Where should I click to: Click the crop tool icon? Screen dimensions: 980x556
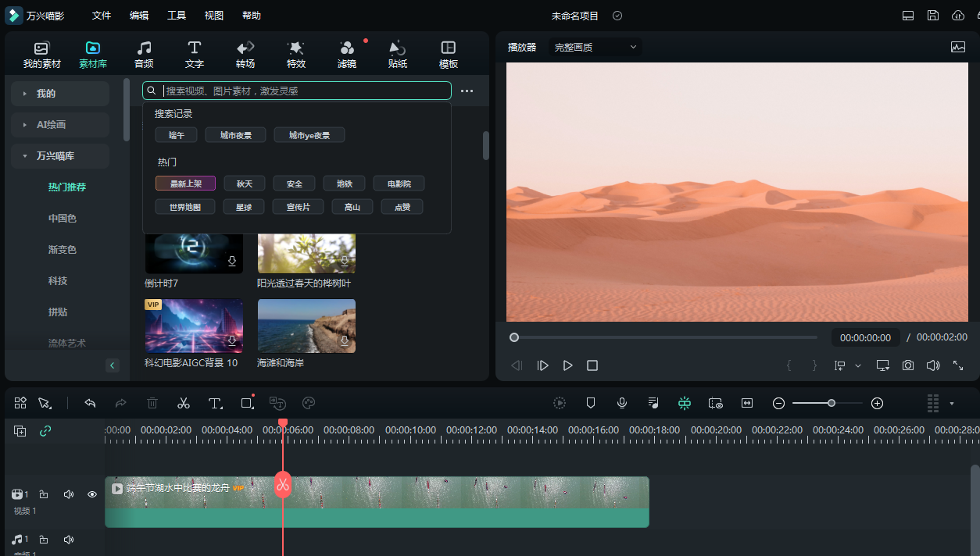(247, 403)
